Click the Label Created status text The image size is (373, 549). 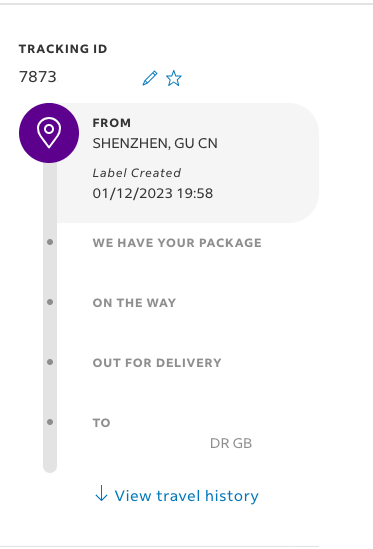pyautogui.click(x=137, y=173)
